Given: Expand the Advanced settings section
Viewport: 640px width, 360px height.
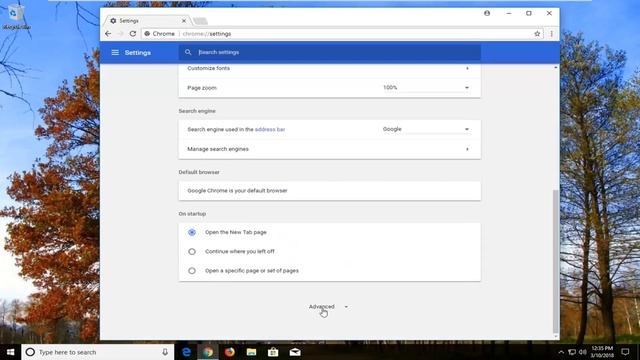Looking at the screenshot, I should tap(329, 307).
